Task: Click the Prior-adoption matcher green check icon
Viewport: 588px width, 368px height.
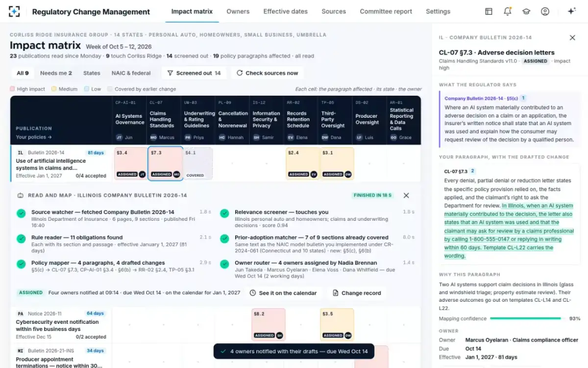Action: click(x=224, y=238)
